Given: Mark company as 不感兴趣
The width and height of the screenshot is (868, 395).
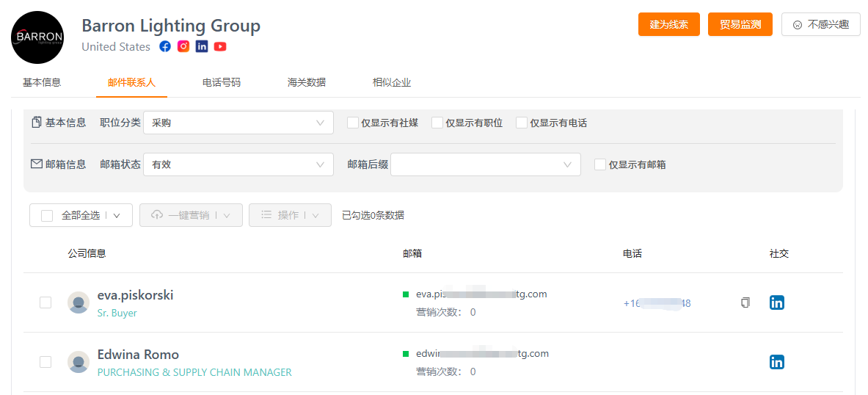Looking at the screenshot, I should (821, 24).
